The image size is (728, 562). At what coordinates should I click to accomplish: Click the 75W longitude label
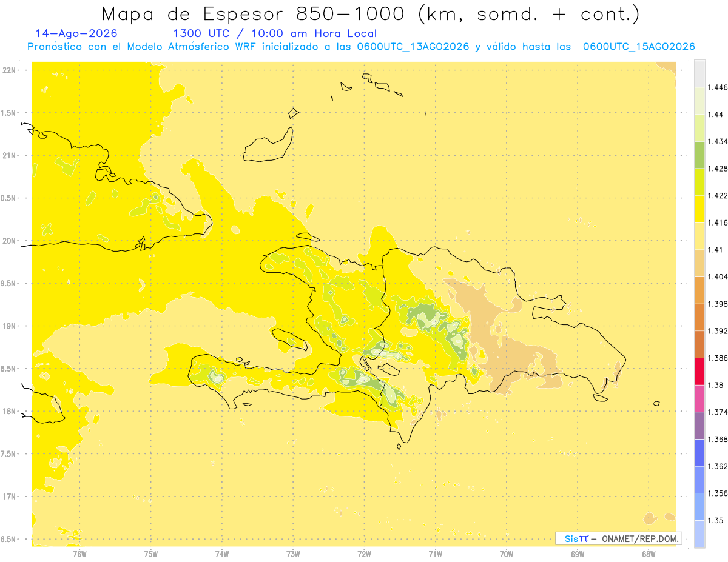pos(151,554)
